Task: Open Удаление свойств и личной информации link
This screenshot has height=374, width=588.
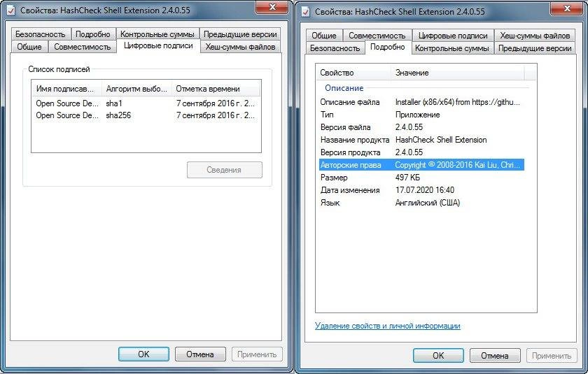Action: [387, 326]
